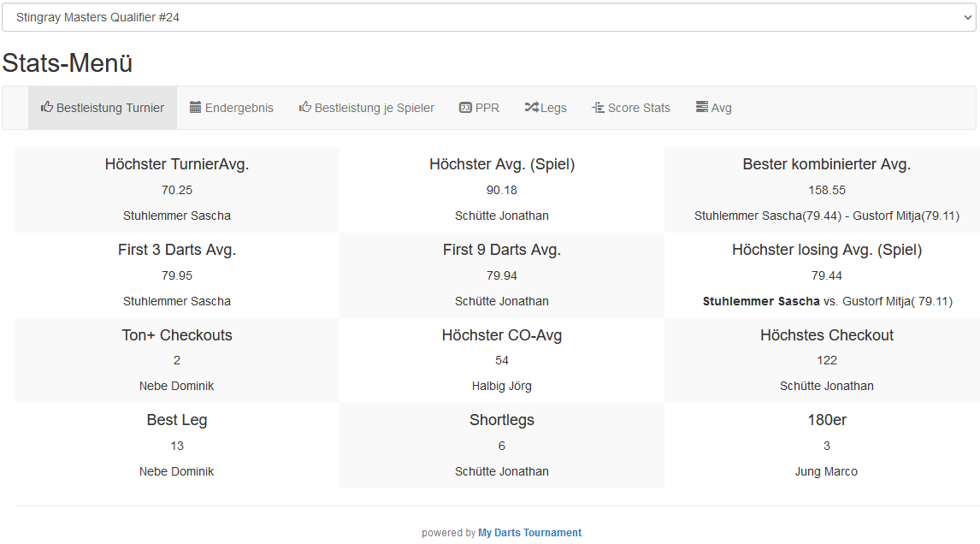
Task: Click the Bester kombinierter Avg. value 158.55
Action: coord(827,190)
